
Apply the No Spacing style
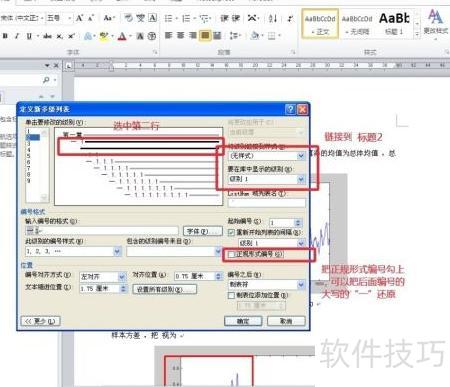pyautogui.click(x=357, y=23)
